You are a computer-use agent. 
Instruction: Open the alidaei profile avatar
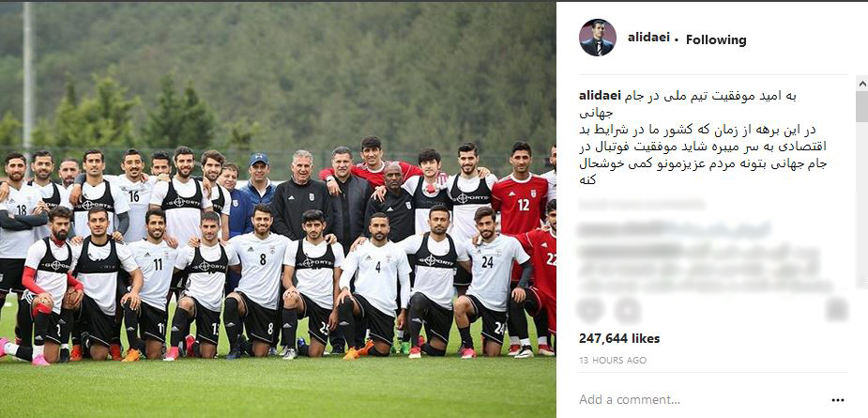coord(598,38)
